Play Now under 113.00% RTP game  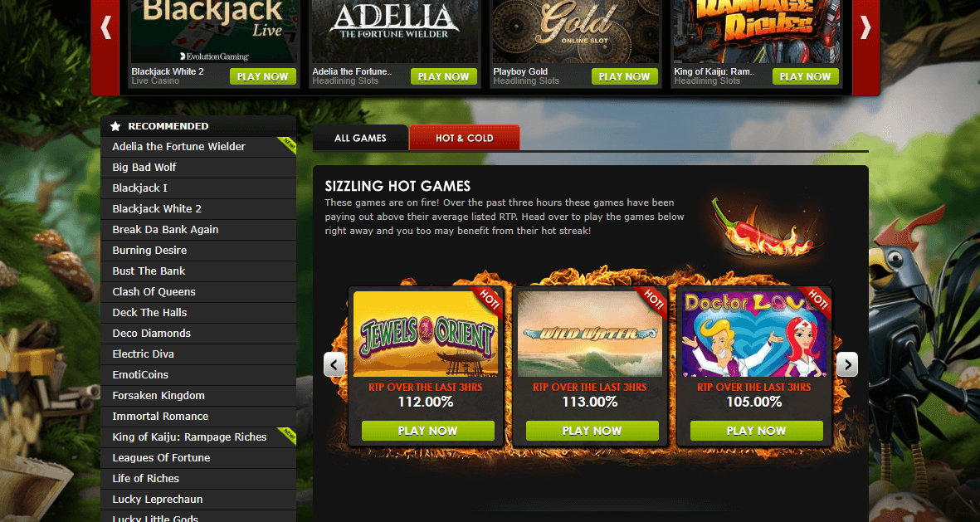point(592,431)
